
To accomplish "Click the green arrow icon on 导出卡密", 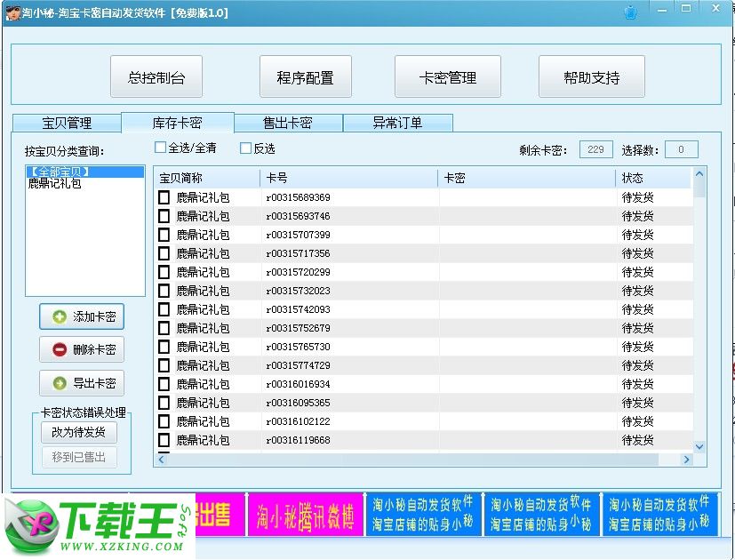I will click(60, 383).
